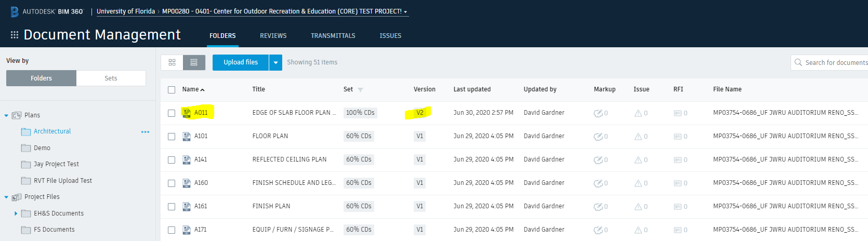The image size is (868, 241).
Task: Click the A160 document icon
Action: point(187,183)
